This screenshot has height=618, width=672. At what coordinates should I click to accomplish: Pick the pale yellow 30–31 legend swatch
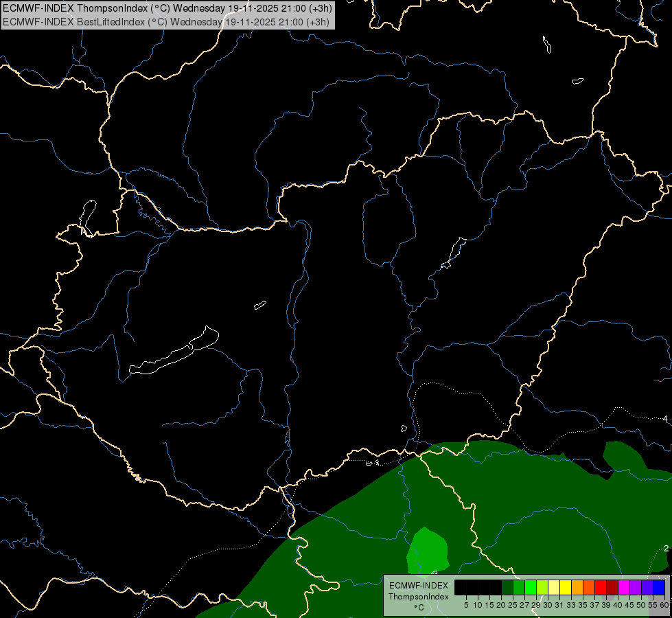tap(554, 588)
